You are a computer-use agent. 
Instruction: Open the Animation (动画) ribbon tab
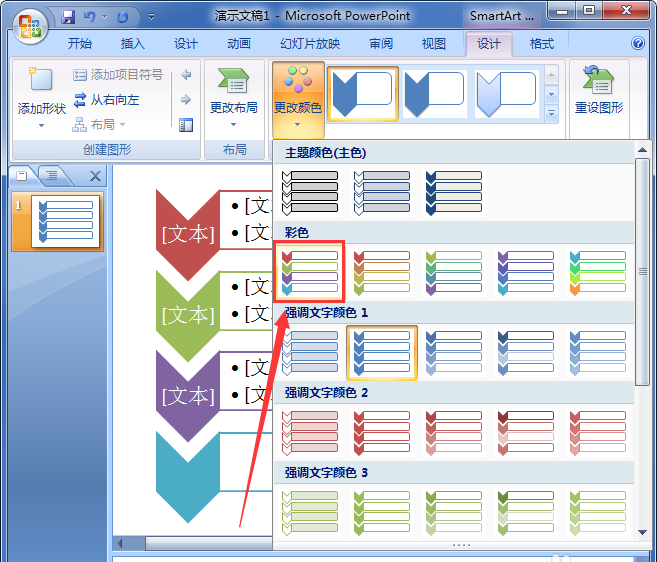[x=238, y=44]
